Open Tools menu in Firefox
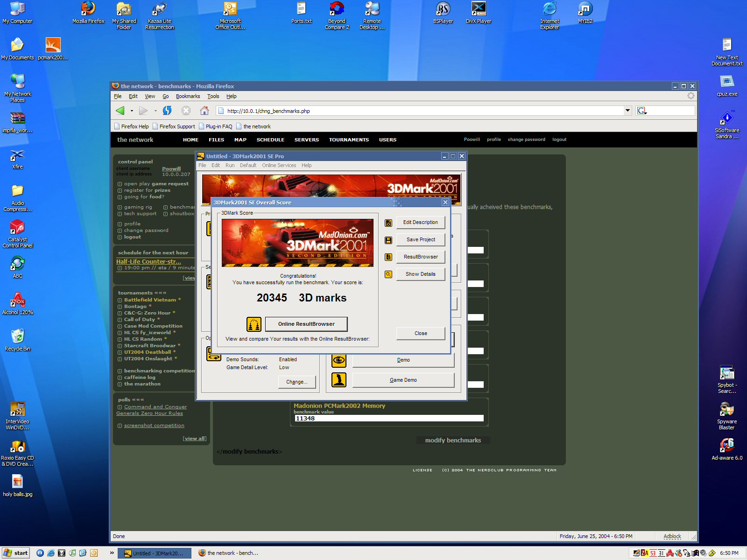Image resolution: width=747 pixels, height=560 pixels. click(213, 96)
